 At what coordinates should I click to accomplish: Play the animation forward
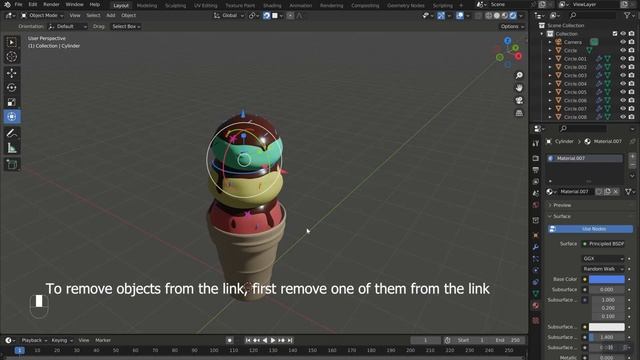point(273,340)
